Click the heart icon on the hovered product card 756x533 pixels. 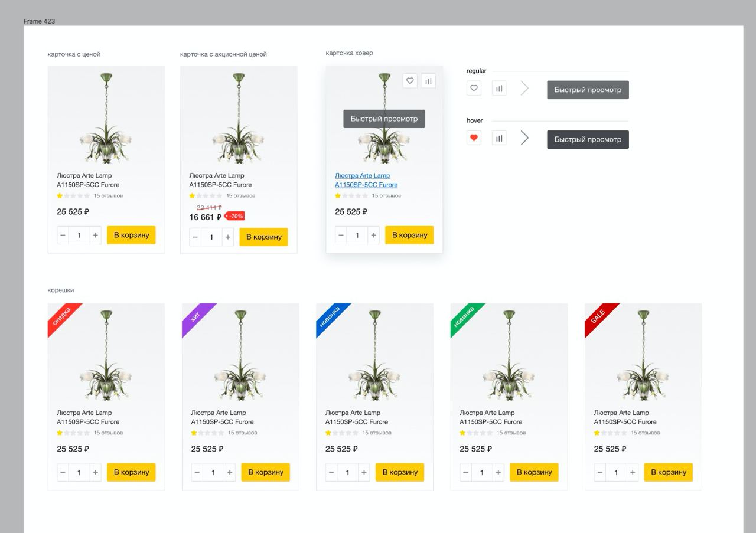pyautogui.click(x=410, y=81)
